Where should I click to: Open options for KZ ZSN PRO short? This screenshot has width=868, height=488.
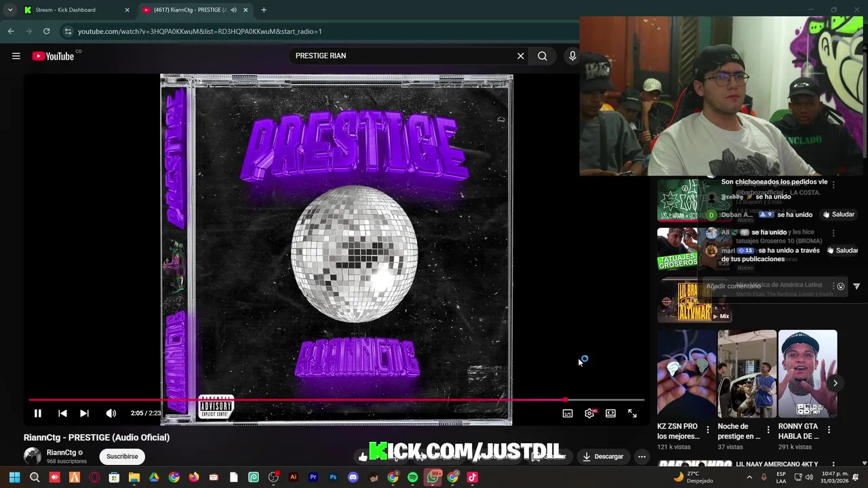[708, 430]
